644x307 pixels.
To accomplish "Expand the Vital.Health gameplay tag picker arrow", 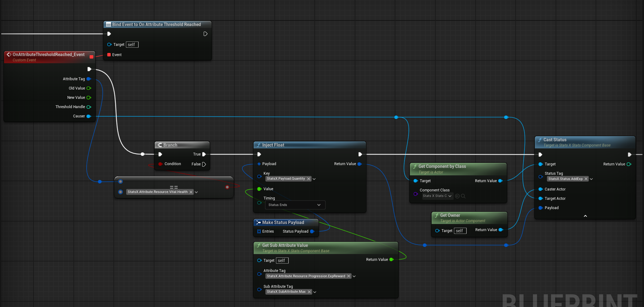I will (196, 192).
